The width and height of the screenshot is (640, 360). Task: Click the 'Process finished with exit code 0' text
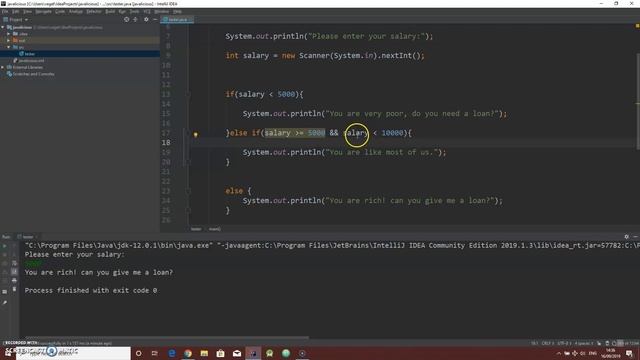[91, 290]
